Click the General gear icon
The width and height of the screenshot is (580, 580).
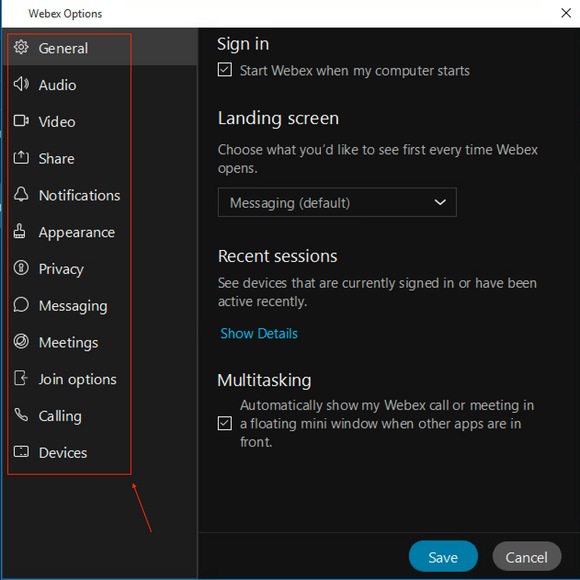click(21, 47)
